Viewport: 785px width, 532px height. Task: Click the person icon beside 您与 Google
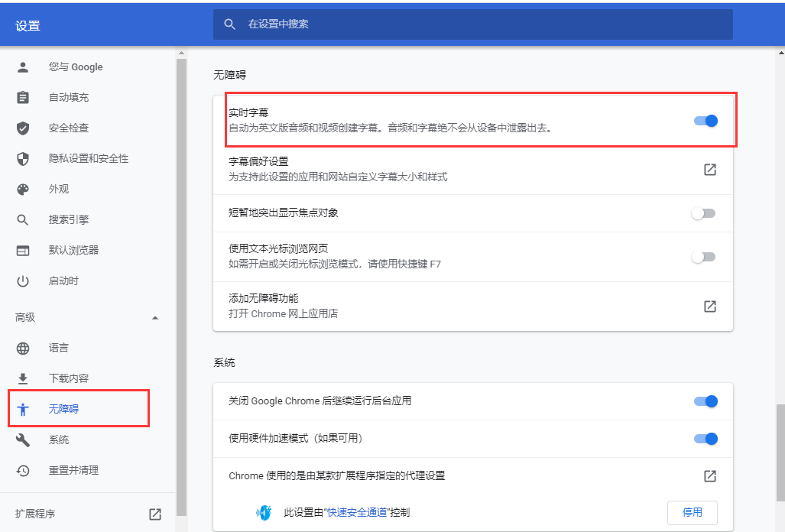pos(22,67)
